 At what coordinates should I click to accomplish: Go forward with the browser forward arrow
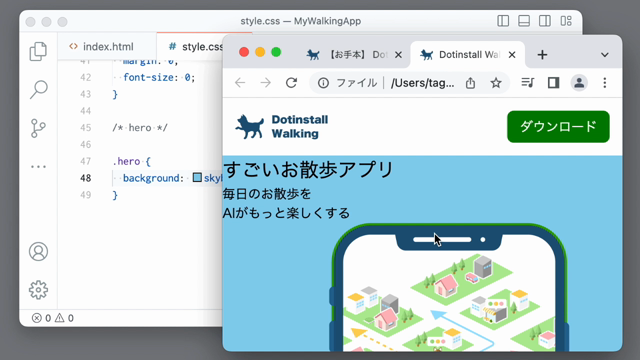coord(266,83)
